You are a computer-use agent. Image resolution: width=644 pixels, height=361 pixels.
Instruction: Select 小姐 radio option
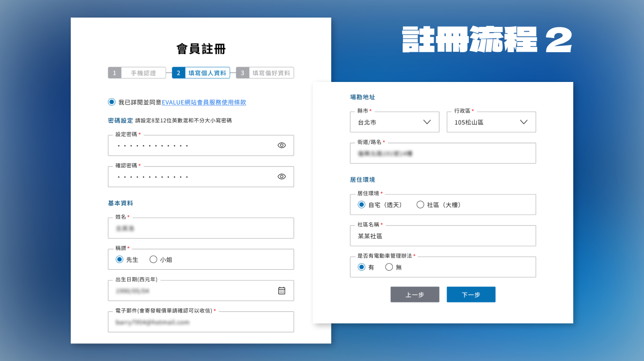click(153, 260)
